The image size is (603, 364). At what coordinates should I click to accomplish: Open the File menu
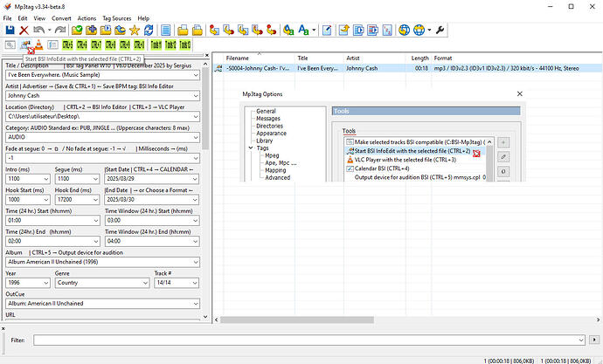7,18
